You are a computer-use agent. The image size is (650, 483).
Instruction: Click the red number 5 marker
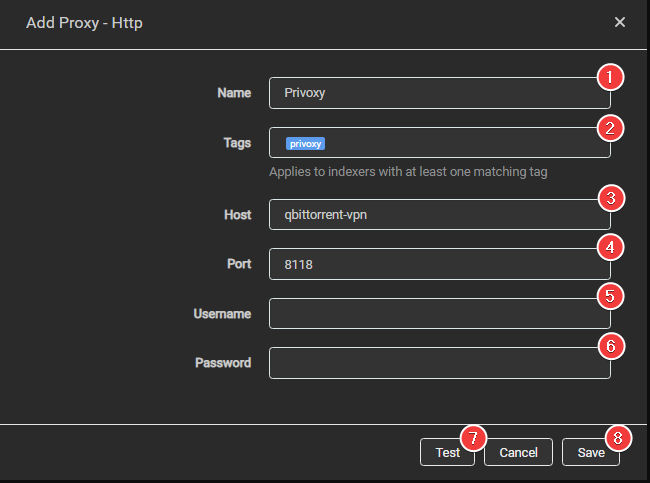610,296
